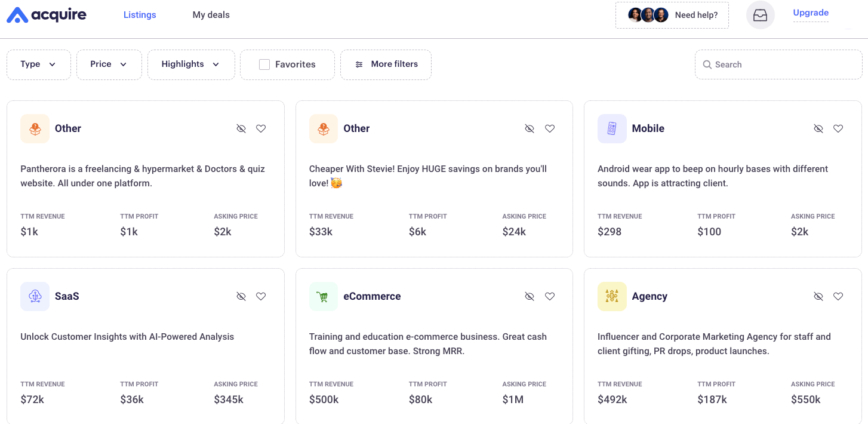Screen dimensions: 868x424
Task: Click the eCommerce shopping cart icon
Action: click(x=323, y=296)
